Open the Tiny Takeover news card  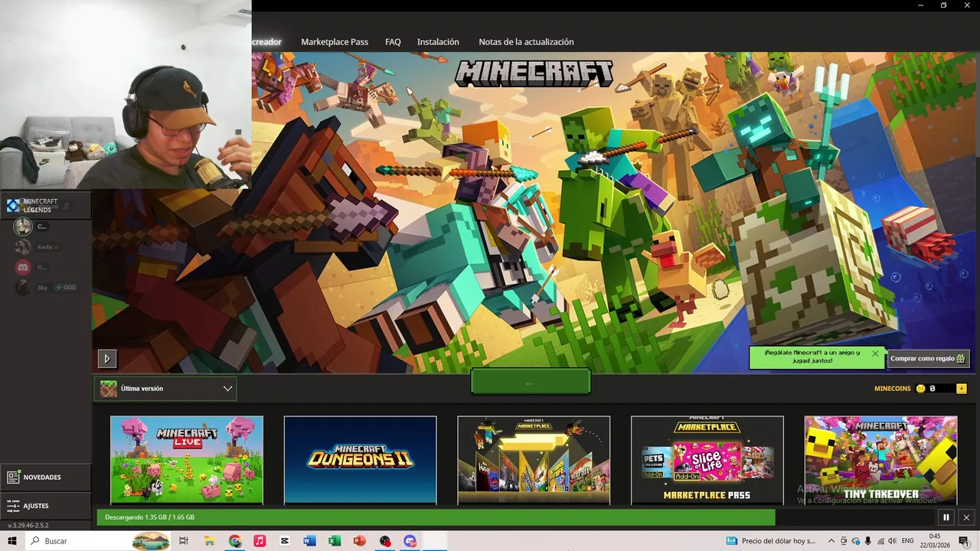point(880,460)
